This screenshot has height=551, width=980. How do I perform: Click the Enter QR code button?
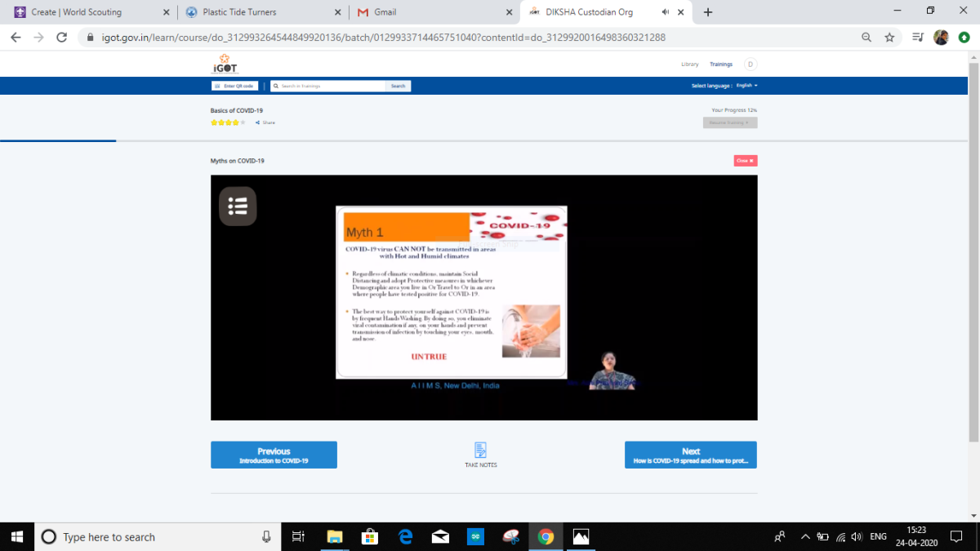click(x=234, y=86)
